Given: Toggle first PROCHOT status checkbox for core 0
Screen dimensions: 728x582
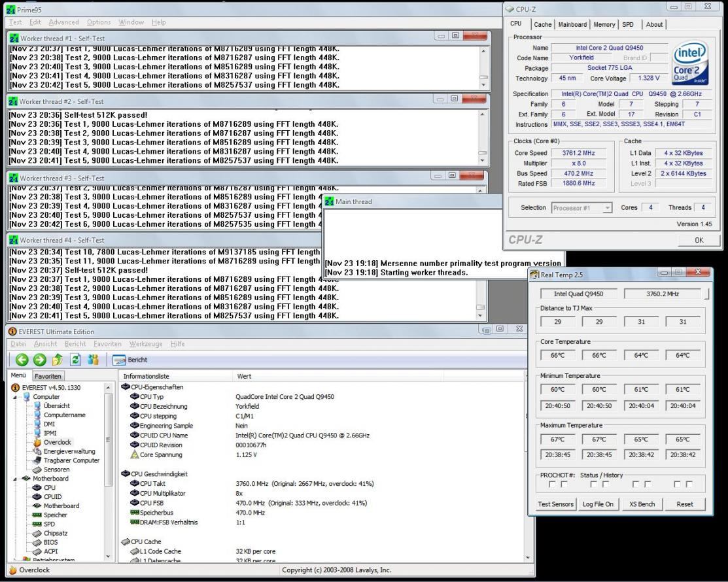Looking at the screenshot, I should (x=552, y=485).
